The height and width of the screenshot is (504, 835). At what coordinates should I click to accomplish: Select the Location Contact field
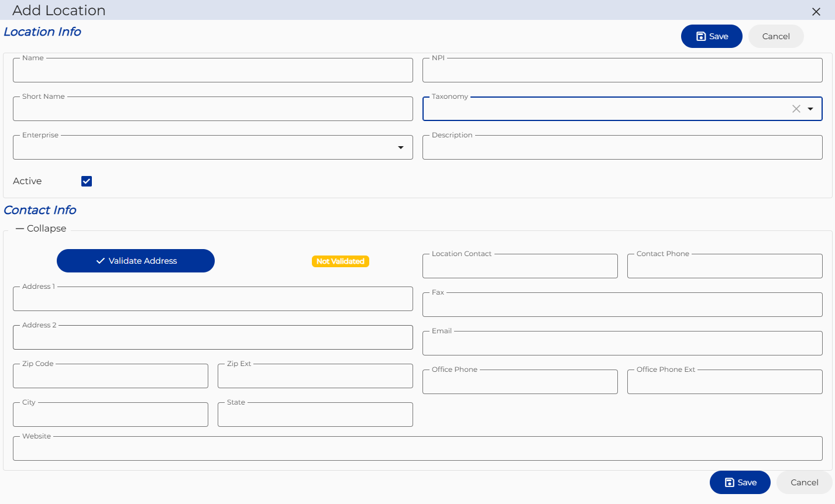pos(520,266)
